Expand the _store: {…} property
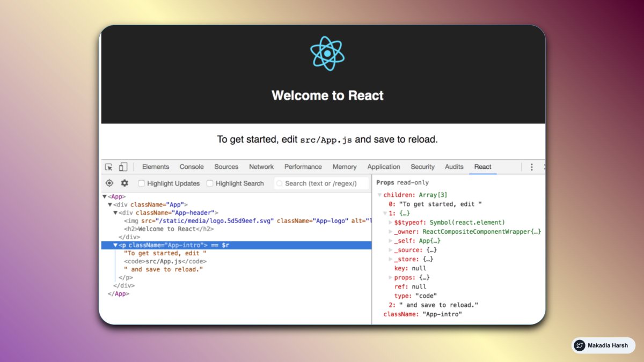 pos(390,259)
